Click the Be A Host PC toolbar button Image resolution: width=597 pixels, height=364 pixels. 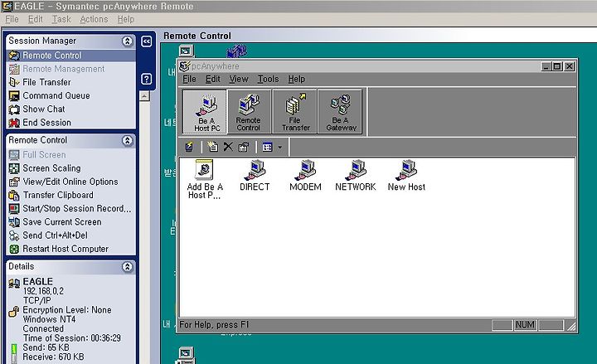(205, 112)
